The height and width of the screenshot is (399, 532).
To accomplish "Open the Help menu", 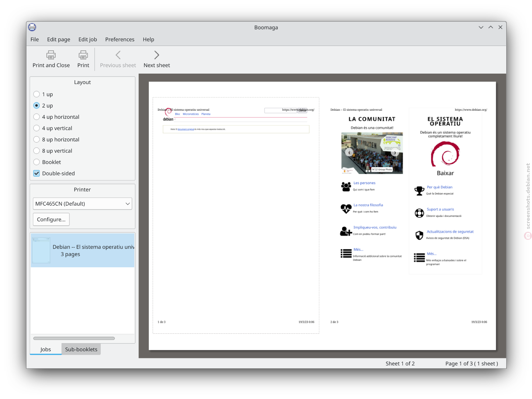I will click(x=148, y=39).
